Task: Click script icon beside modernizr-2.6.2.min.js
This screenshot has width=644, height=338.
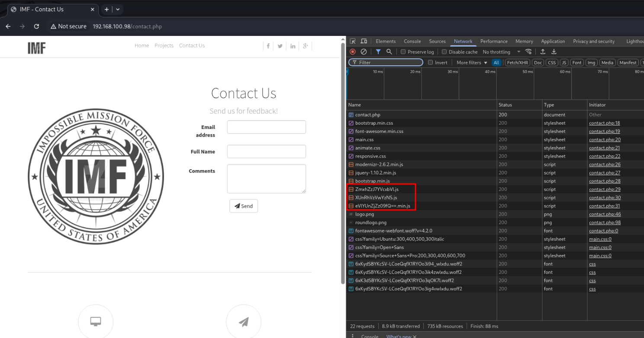Action: (351, 164)
